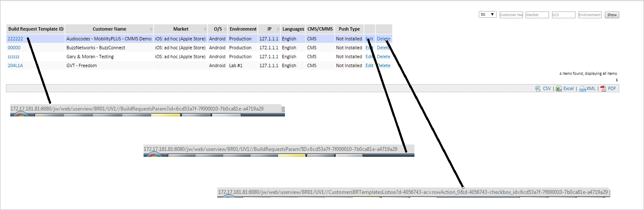Select 'GVT - Freedom' cell
Viewport: 644px width, 210px height.
click(x=109, y=65)
